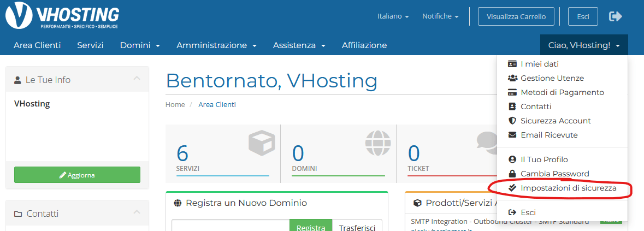Image resolution: width=644 pixels, height=231 pixels.
Task: Click the exit icon beside Esci in dropdown
Action: pos(512,212)
